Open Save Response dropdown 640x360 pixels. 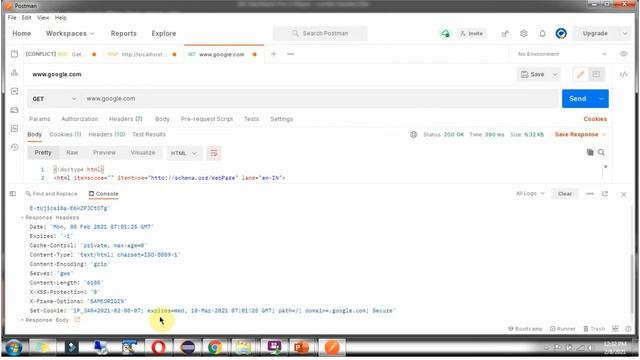point(580,134)
